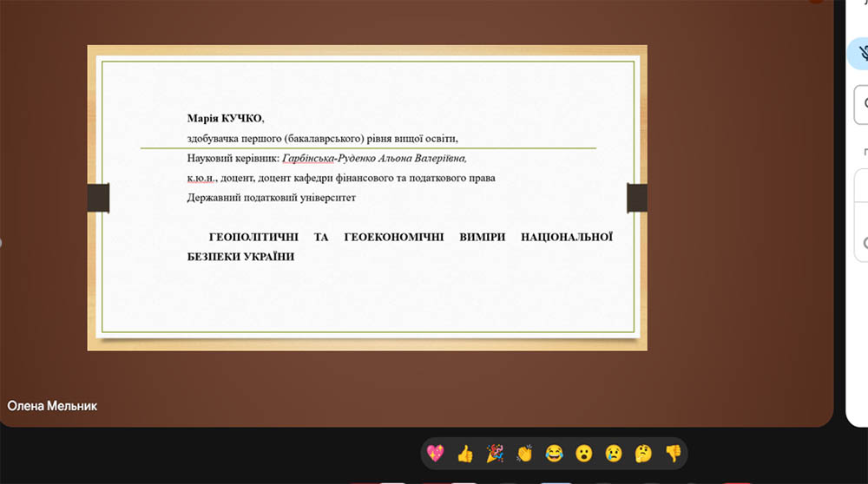
Task: Send the thinking face reaction
Action: [643, 453]
